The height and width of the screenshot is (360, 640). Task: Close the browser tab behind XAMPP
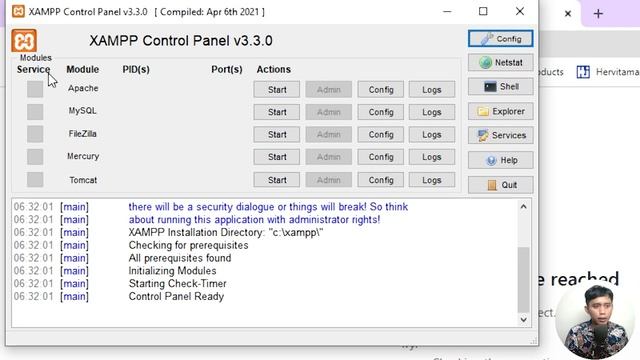567,13
